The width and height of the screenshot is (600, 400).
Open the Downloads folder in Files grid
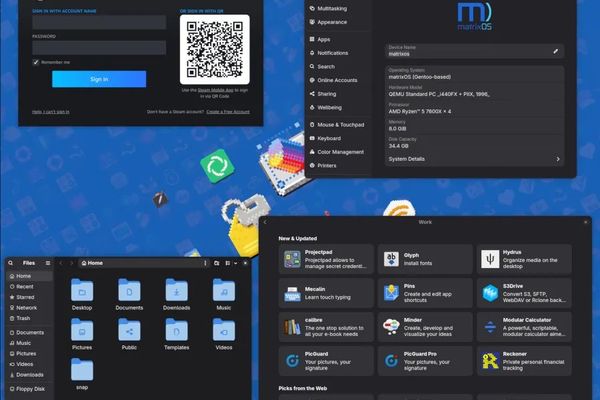[176, 294]
